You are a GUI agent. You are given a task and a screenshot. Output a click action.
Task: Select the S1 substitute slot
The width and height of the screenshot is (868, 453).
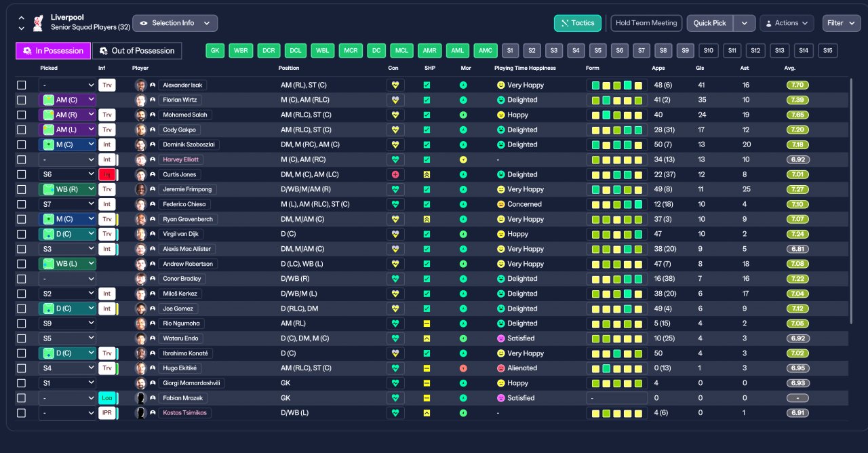point(511,51)
